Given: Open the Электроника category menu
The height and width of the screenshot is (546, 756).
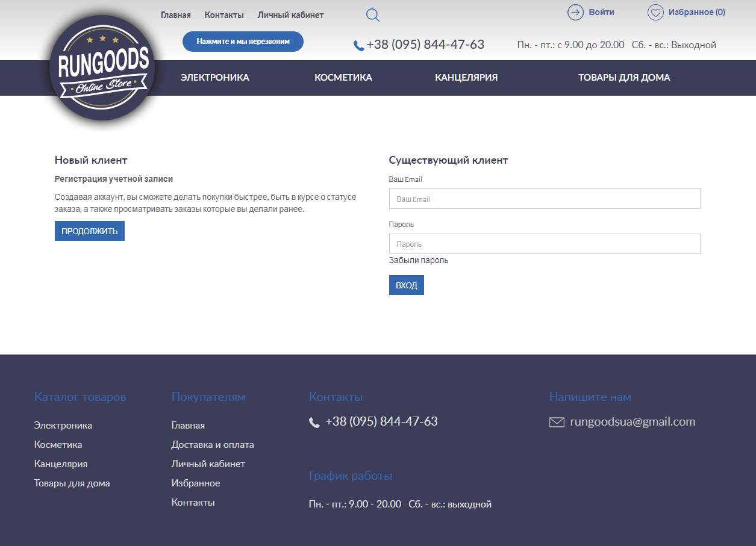Looking at the screenshot, I should 215,78.
